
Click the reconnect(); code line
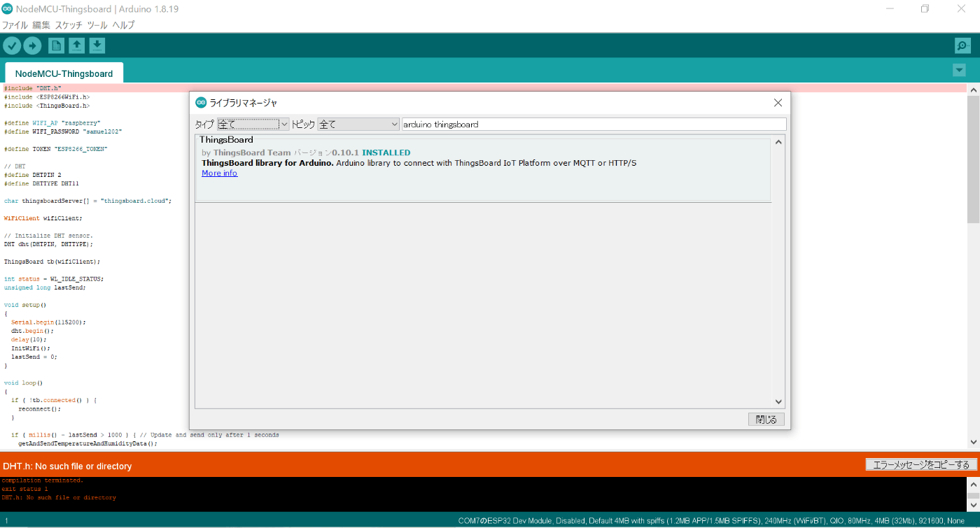(40, 409)
